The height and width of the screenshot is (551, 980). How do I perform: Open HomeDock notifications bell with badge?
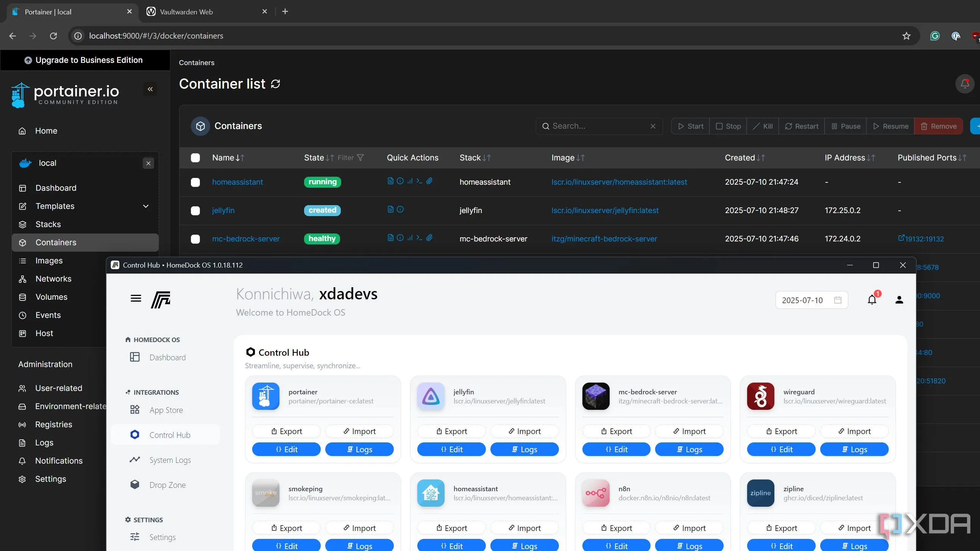(872, 300)
